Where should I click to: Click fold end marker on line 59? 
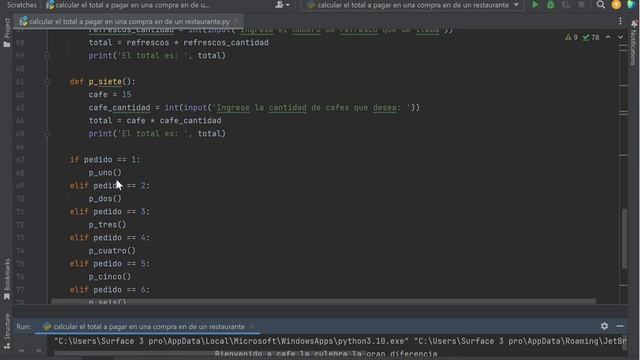pos(47,56)
